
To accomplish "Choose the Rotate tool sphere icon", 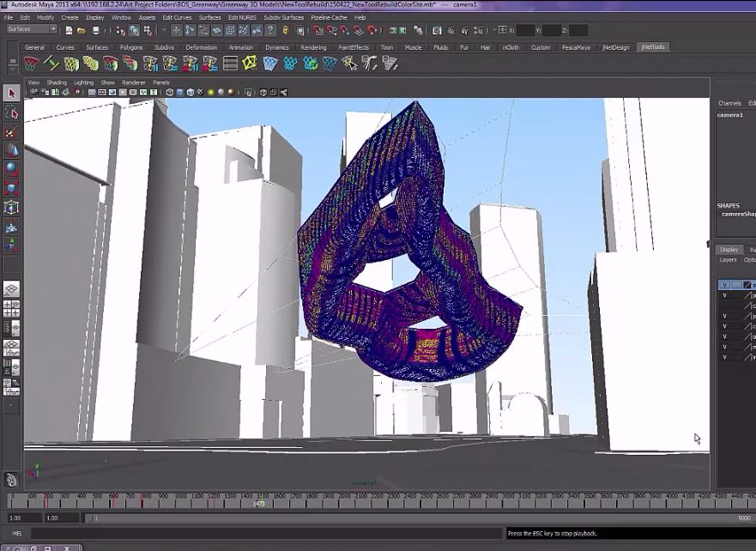I will pyautogui.click(x=11, y=169).
